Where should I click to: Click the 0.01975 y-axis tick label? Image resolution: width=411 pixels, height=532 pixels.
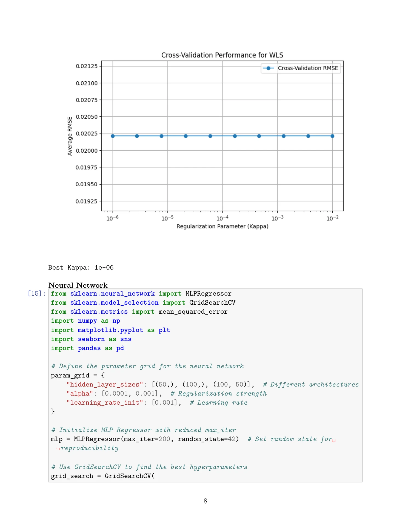point(87,167)
